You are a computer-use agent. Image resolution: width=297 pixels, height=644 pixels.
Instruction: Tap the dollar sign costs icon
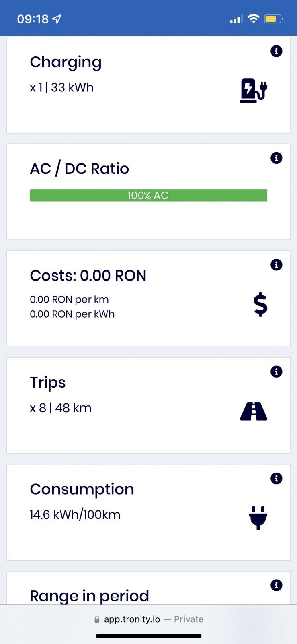click(260, 304)
